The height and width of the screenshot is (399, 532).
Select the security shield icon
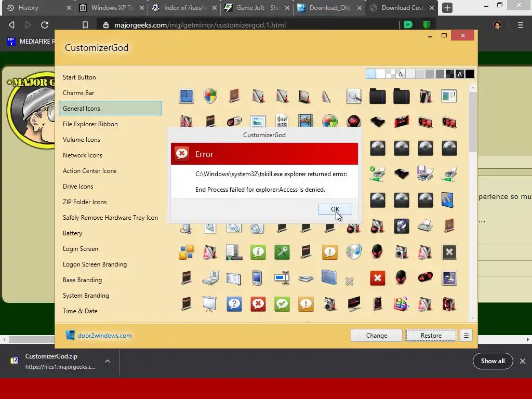point(210,96)
